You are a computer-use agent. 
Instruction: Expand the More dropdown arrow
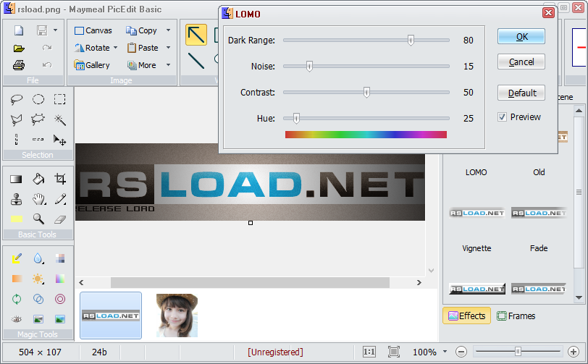point(169,65)
